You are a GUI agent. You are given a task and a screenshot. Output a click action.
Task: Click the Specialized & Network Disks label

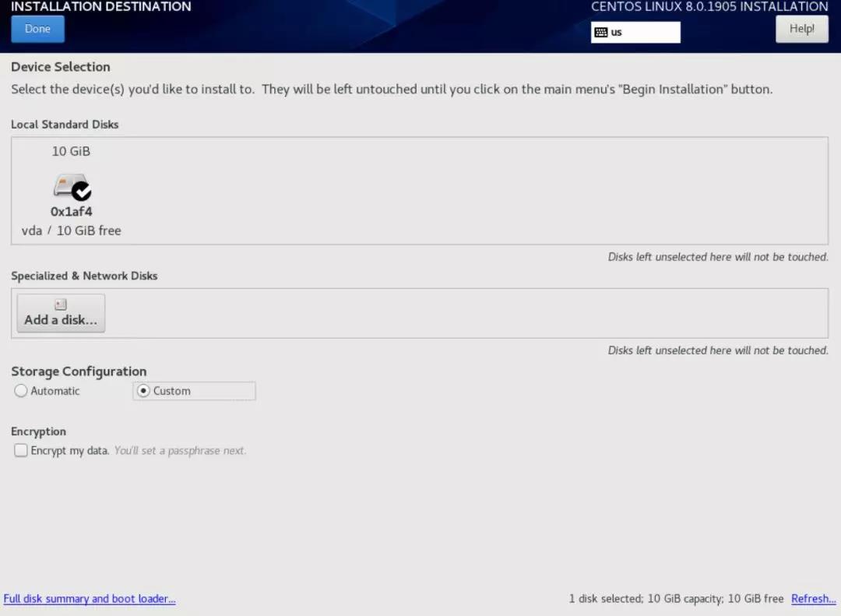tap(84, 276)
